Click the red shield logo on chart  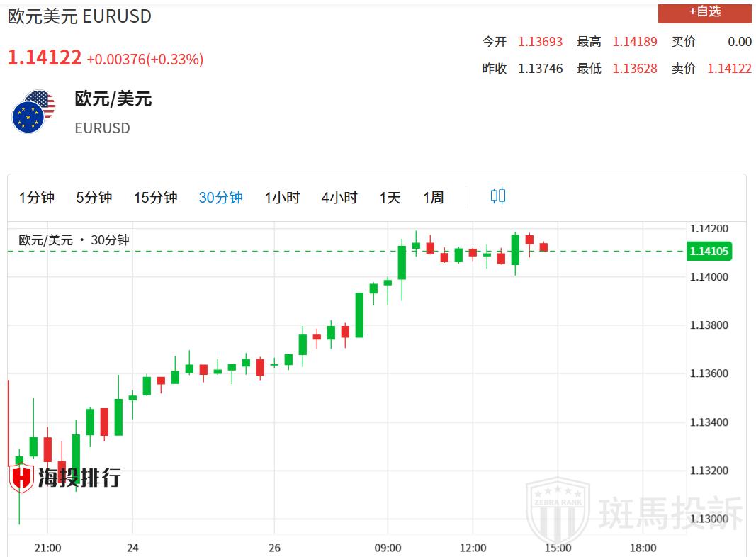tap(21, 478)
